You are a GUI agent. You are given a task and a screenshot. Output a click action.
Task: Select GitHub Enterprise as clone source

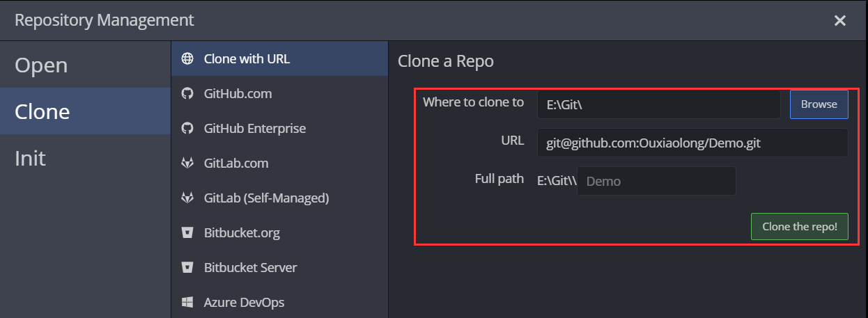click(279, 128)
